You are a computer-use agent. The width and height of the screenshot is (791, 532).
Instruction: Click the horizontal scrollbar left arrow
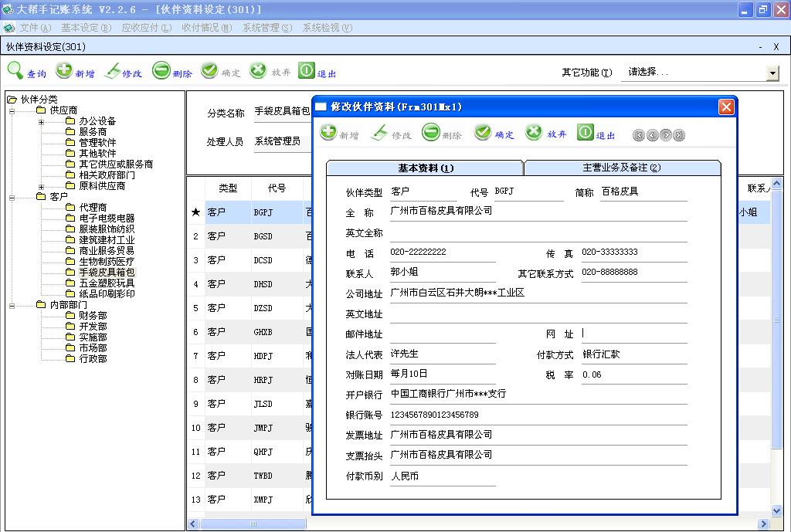pyautogui.click(x=193, y=524)
